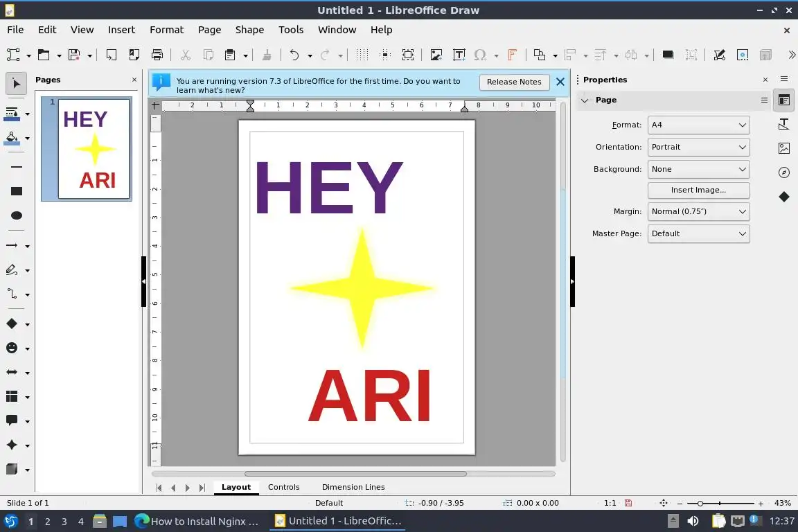Toggle the Helplines While Moving button
This screenshot has height=532, width=798.
(385, 55)
